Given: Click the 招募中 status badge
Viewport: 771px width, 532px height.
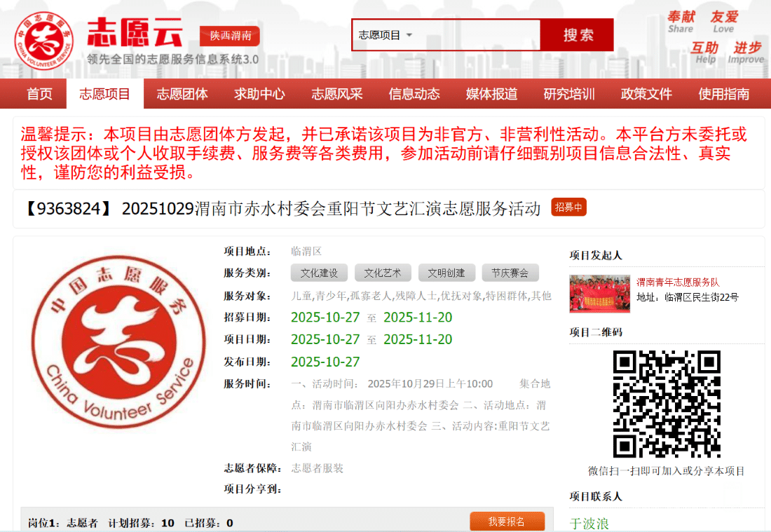Looking at the screenshot, I should [568, 207].
